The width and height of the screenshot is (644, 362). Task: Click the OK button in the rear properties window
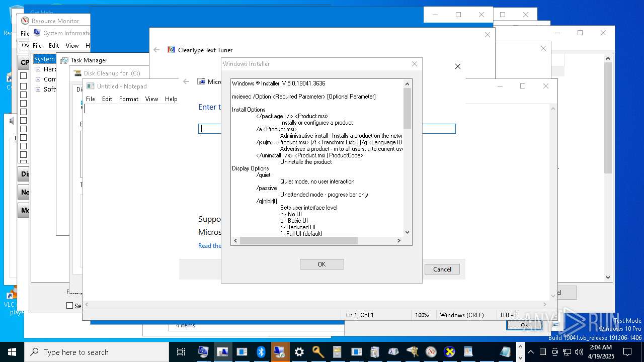click(524, 325)
